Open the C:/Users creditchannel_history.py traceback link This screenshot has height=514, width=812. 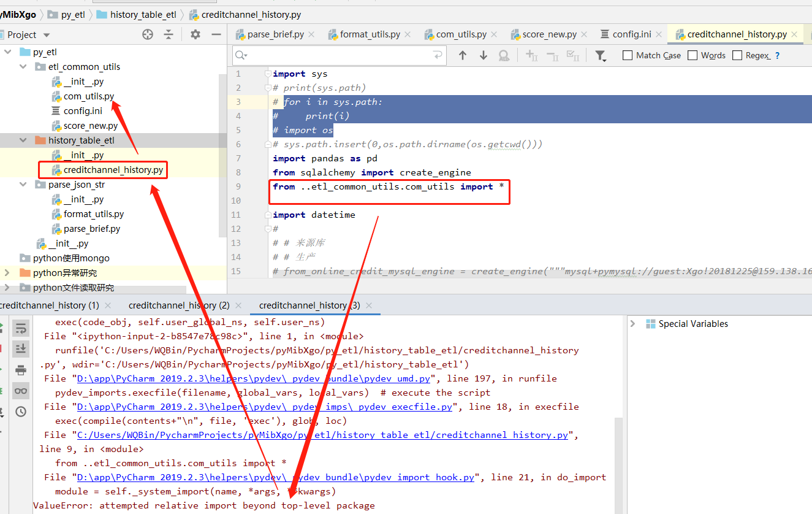coord(322,435)
